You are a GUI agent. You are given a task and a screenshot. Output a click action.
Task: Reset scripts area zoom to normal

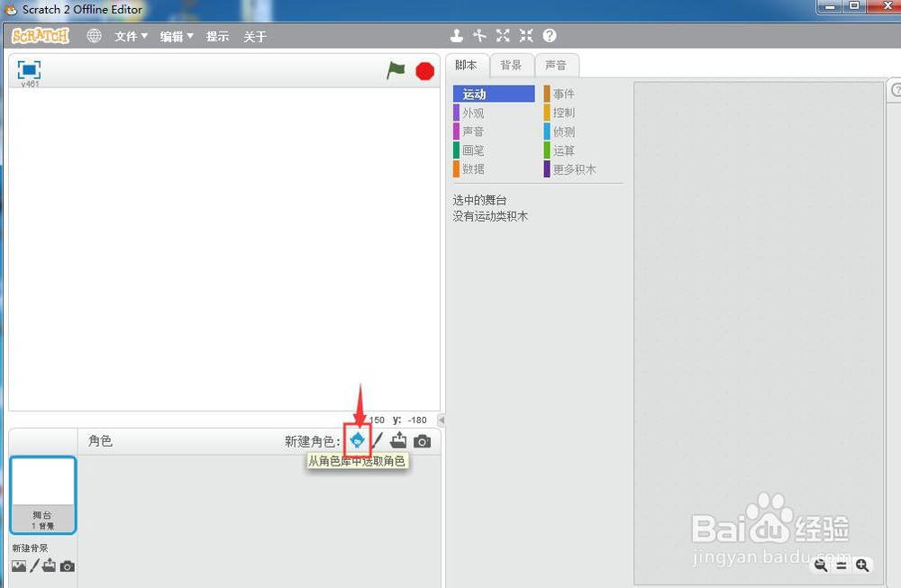[x=842, y=565]
